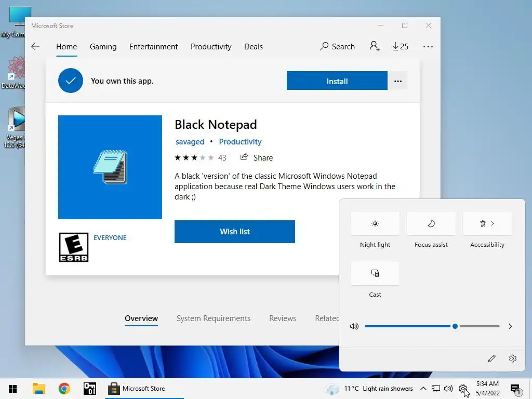Click the Microsoft Store taskbar button
The height and width of the screenshot is (399, 532).
coord(144,389)
